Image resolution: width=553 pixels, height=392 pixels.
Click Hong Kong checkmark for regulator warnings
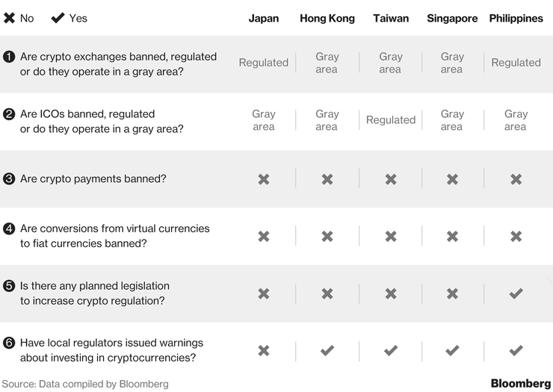pos(327,350)
